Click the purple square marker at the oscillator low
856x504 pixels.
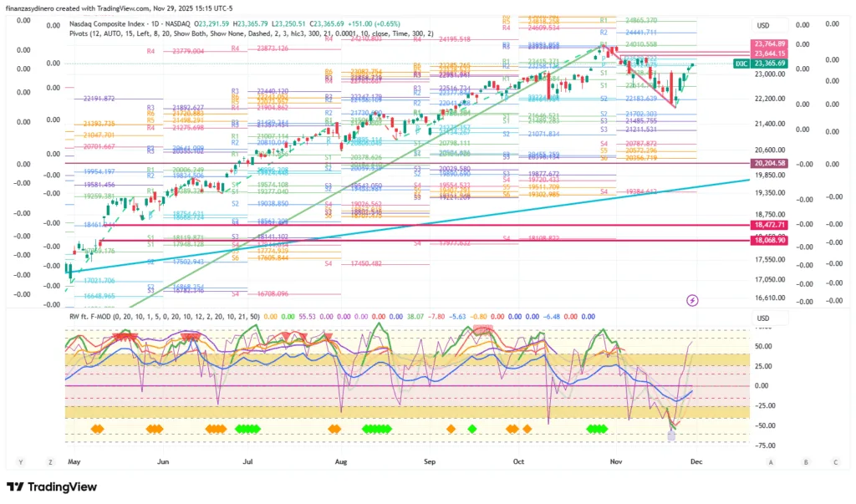[x=672, y=435]
